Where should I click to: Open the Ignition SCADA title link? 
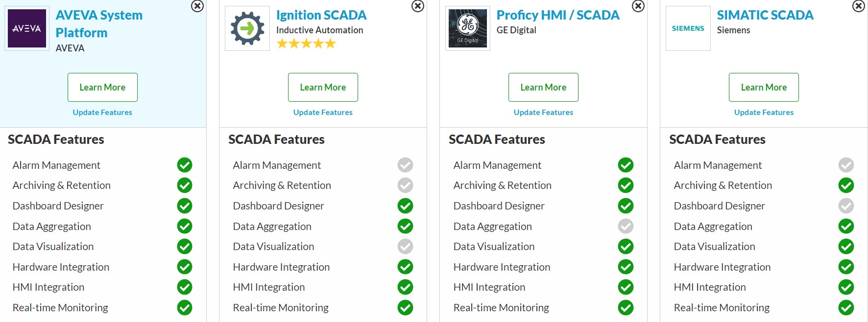[321, 15]
